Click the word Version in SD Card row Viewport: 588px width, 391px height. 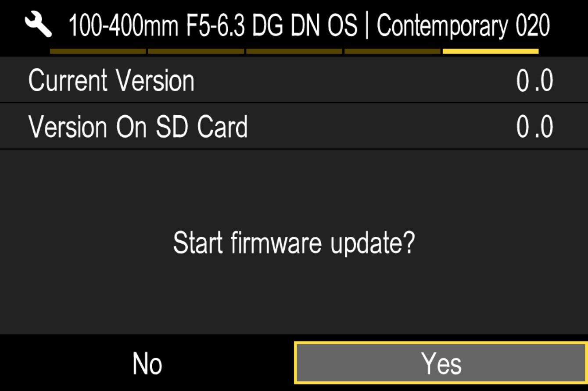pyautogui.click(x=68, y=127)
